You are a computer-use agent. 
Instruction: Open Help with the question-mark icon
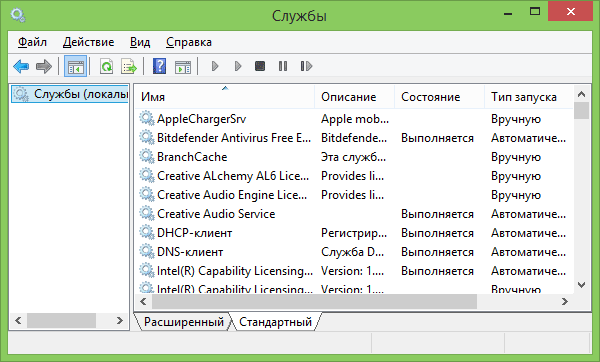pos(159,66)
